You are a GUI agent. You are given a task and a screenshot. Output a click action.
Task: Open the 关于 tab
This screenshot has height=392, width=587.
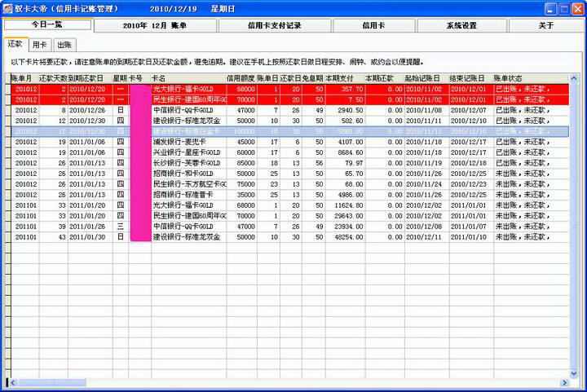pyautogui.click(x=545, y=26)
